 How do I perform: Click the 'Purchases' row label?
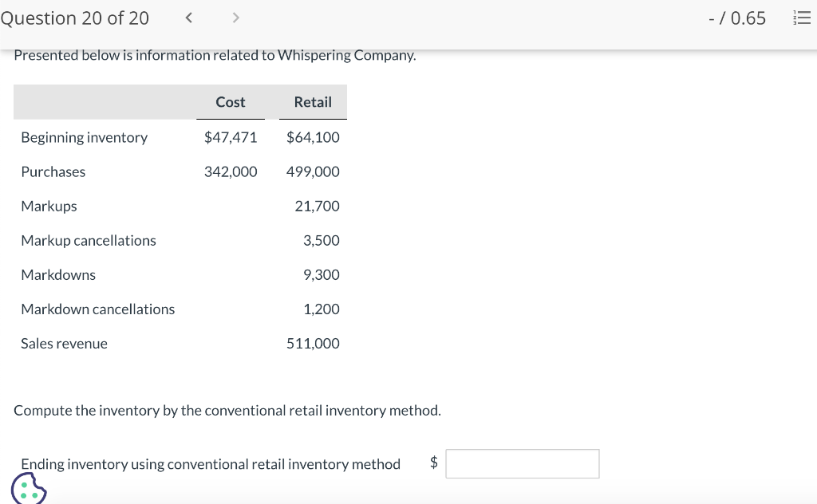[53, 171]
